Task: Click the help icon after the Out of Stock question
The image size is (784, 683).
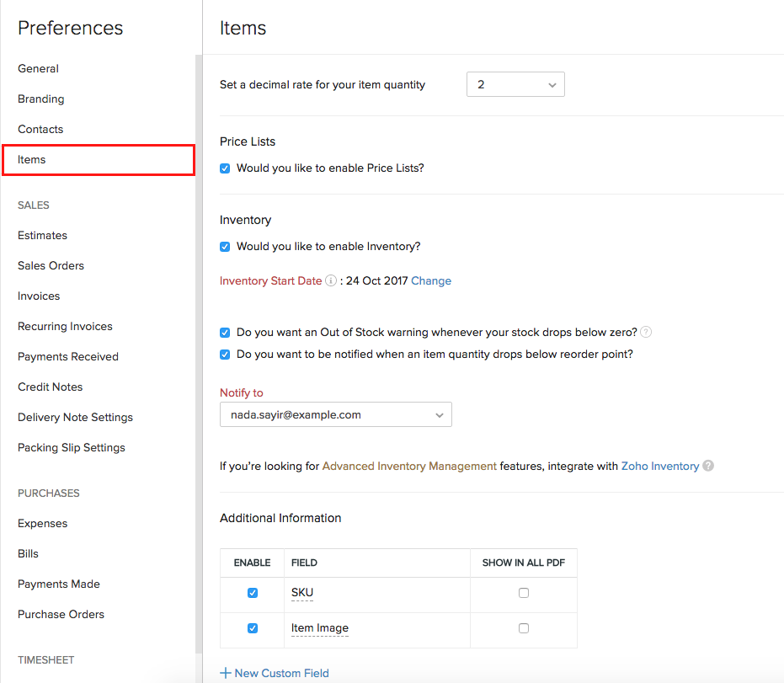Action: tap(645, 332)
